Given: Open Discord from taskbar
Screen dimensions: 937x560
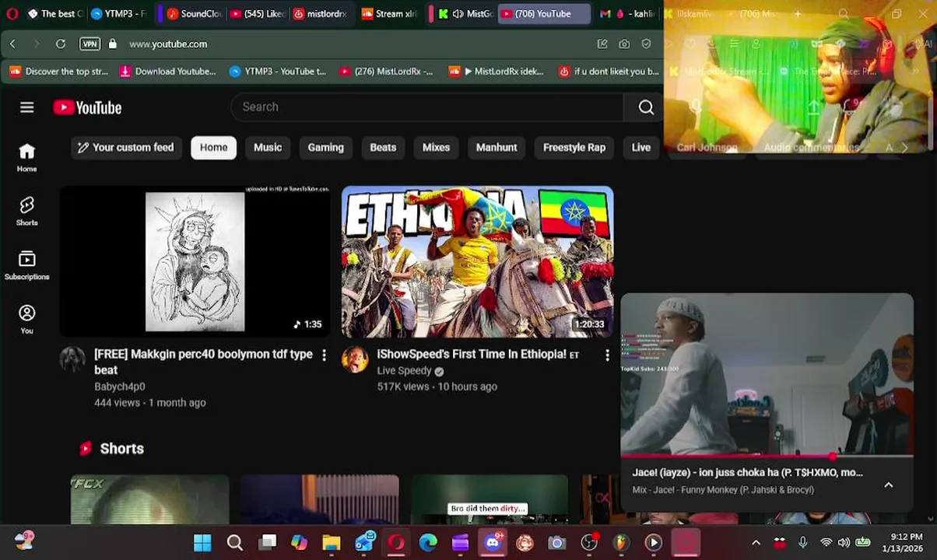Looking at the screenshot, I should coord(493,543).
